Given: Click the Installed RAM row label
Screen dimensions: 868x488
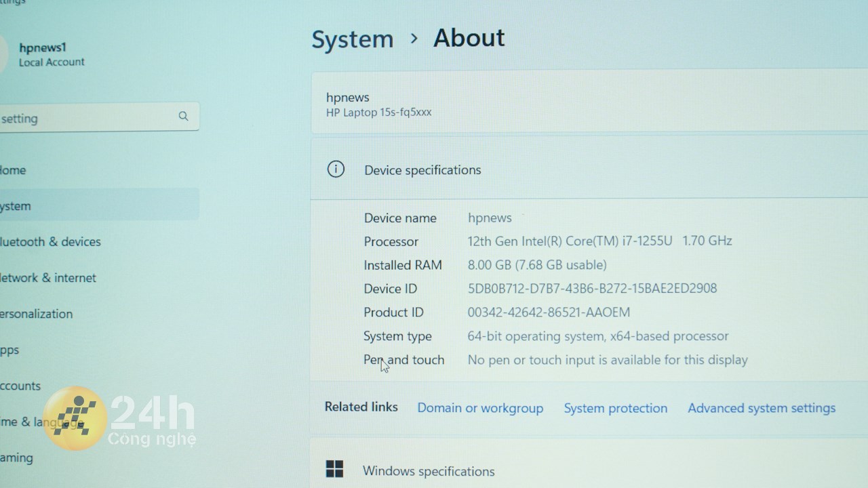Looking at the screenshot, I should click(403, 265).
